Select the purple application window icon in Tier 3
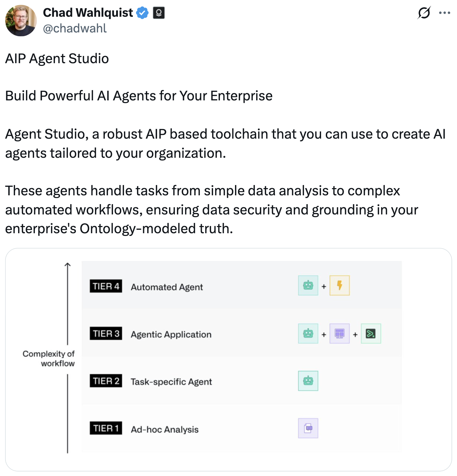Image resolution: width=457 pixels, height=476 pixels. 339,334
